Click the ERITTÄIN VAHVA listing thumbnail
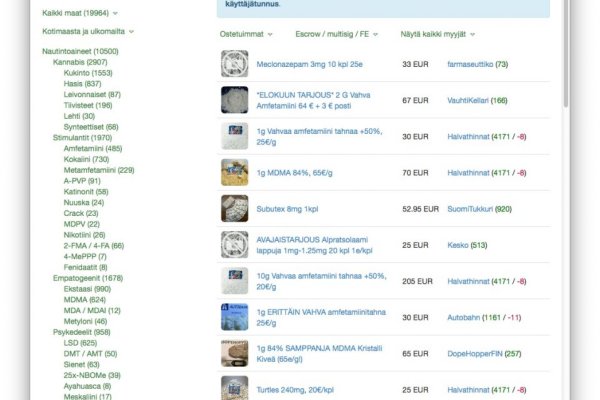This screenshot has width=600, height=400. pos(235,317)
